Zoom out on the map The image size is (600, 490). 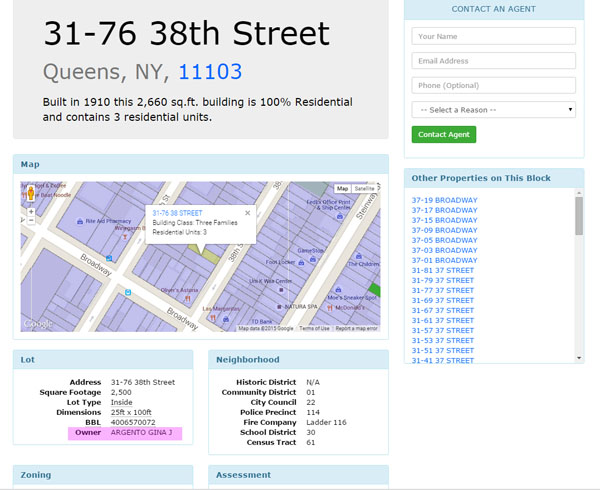click(30, 222)
